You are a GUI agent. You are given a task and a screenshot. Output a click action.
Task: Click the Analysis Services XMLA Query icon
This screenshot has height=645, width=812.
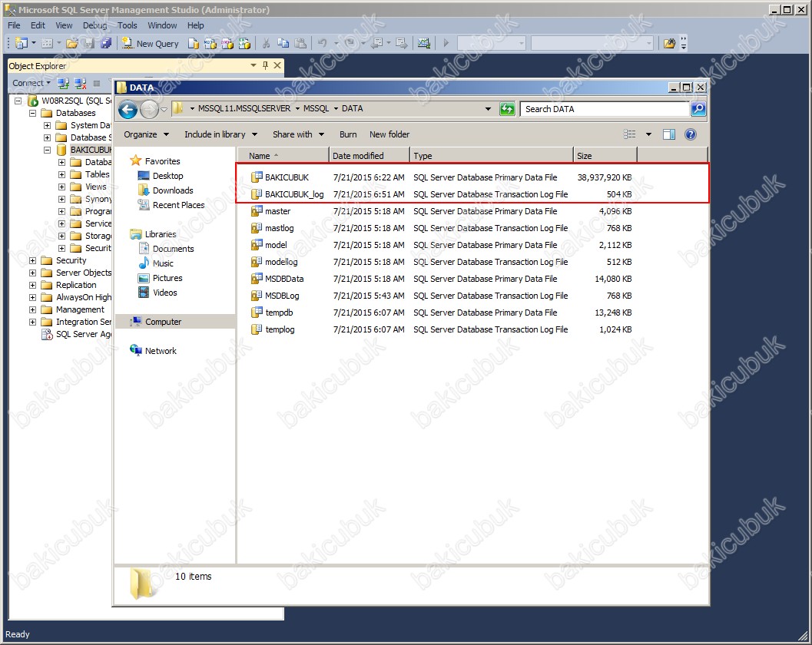click(244, 44)
